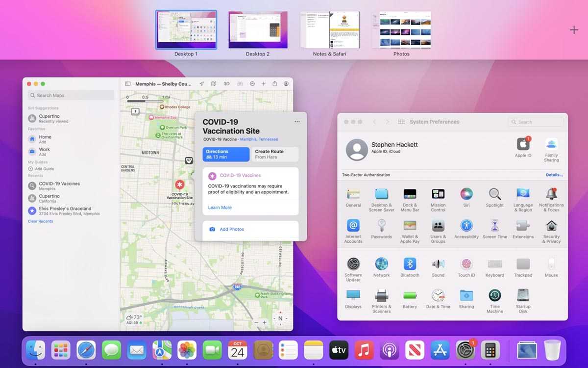This screenshot has width=588, height=368.
Task: Show all preferences grid button
Action: (x=401, y=122)
